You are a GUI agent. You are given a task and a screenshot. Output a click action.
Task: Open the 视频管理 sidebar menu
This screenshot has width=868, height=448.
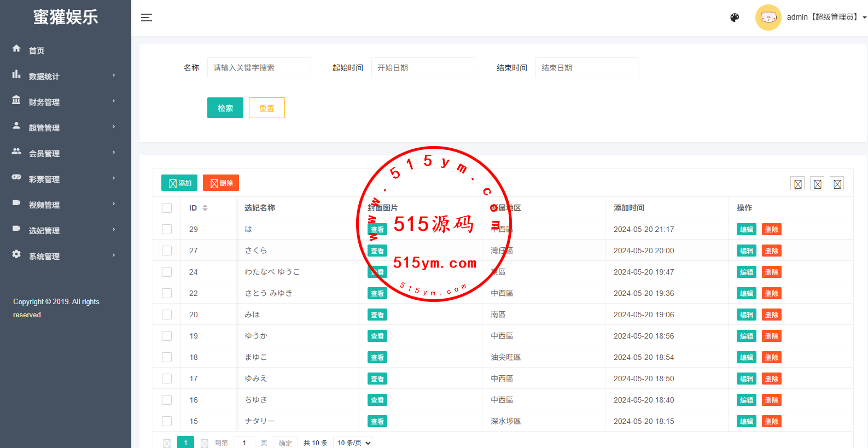[44, 205]
